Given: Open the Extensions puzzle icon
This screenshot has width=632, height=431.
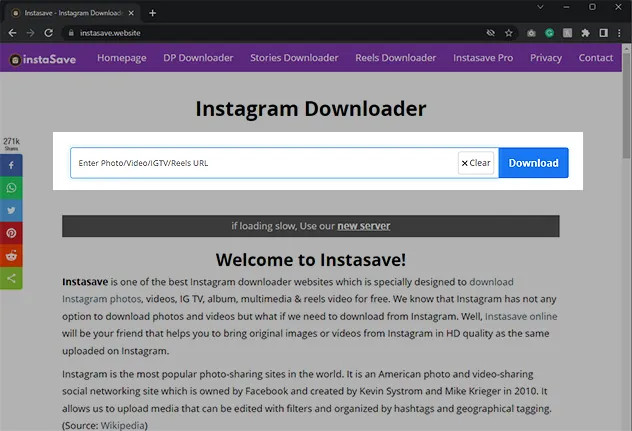Looking at the screenshot, I should 585,33.
